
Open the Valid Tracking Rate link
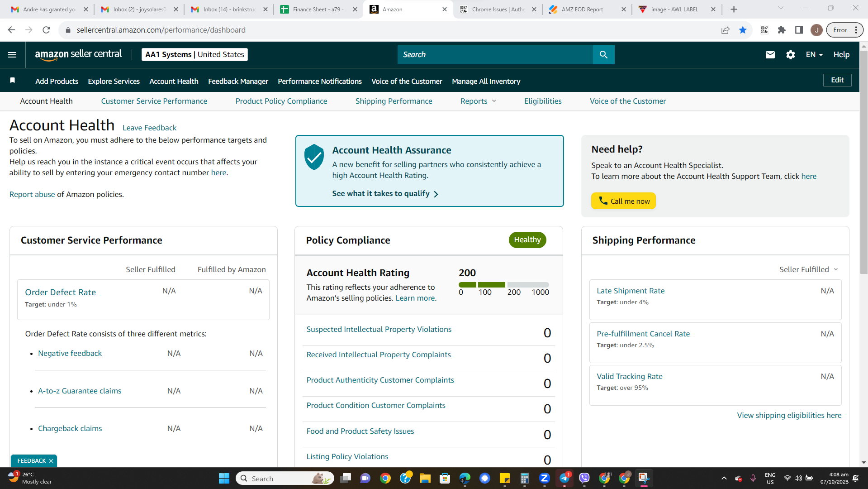coord(630,376)
